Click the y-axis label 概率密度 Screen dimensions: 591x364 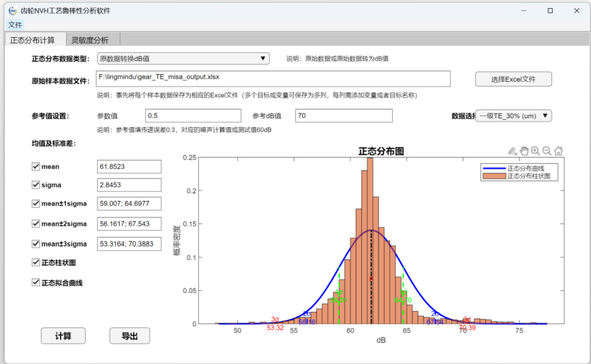point(176,240)
